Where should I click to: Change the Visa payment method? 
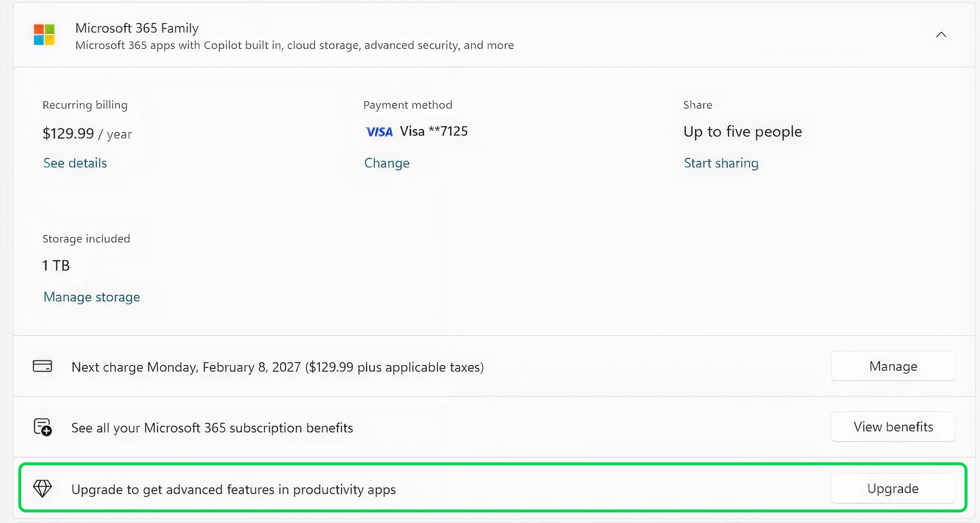click(386, 163)
